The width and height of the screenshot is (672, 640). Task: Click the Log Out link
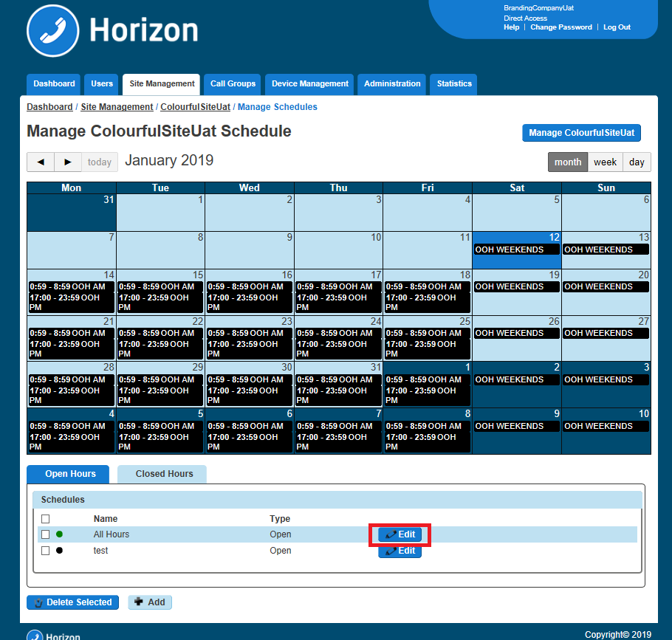pyautogui.click(x=617, y=27)
